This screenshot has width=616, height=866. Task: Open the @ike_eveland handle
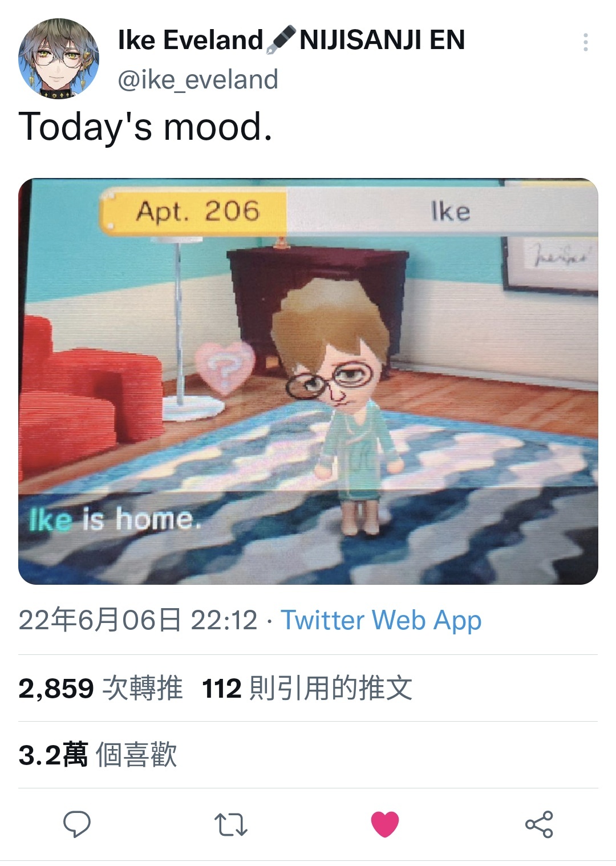pos(198,79)
